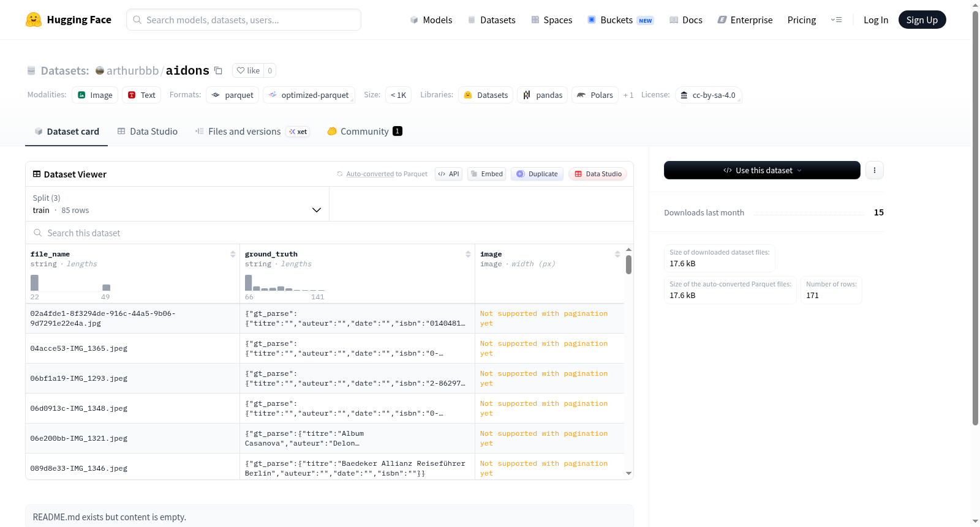Click the Embed button
Viewport: 980px width, 527px height.
(486, 174)
